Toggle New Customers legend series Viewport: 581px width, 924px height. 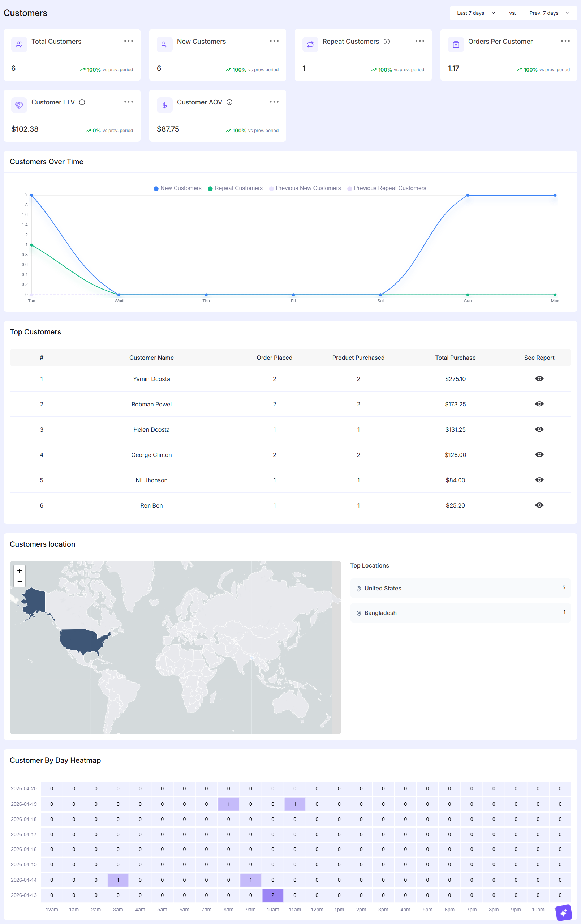pos(177,188)
